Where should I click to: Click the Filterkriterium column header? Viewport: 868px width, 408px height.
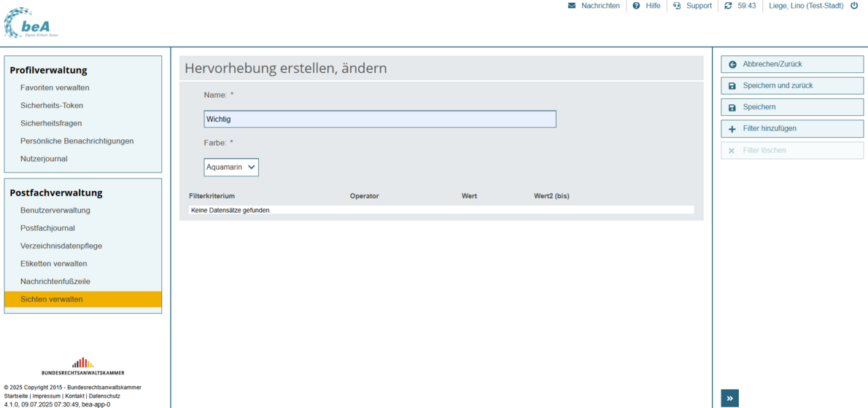(212, 196)
